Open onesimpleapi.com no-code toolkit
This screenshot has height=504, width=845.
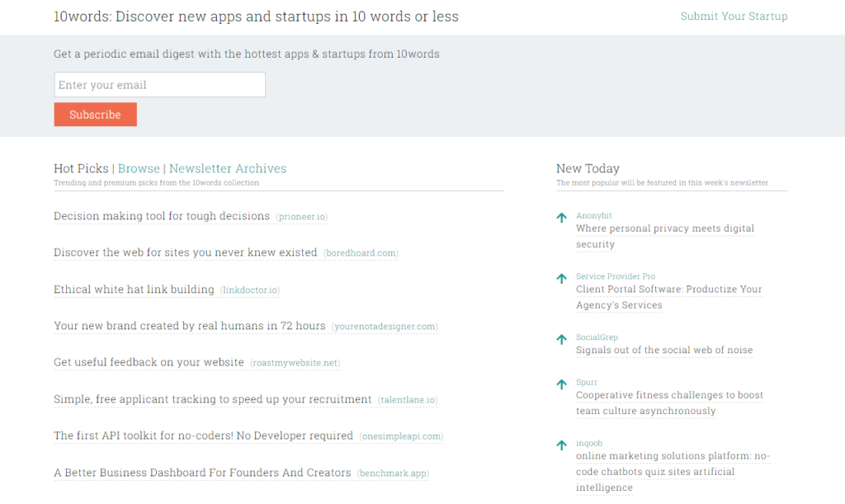(401, 436)
